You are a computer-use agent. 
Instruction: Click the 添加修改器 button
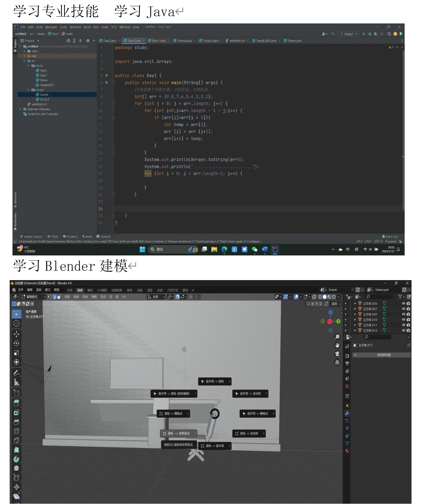(383, 355)
